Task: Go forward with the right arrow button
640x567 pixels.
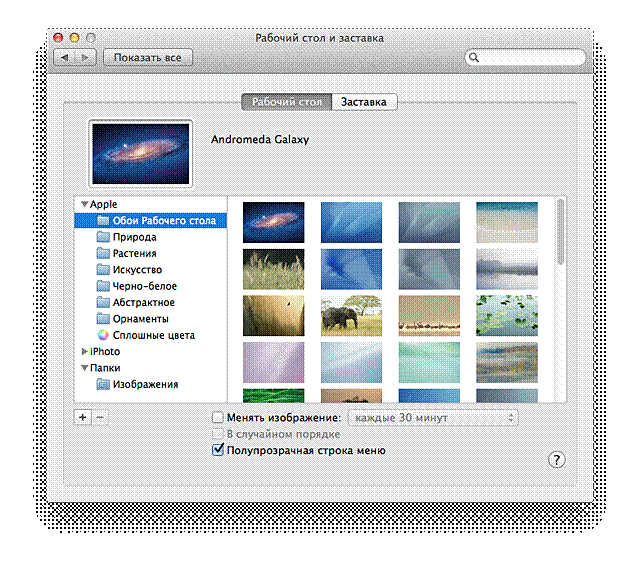Action: [85, 58]
